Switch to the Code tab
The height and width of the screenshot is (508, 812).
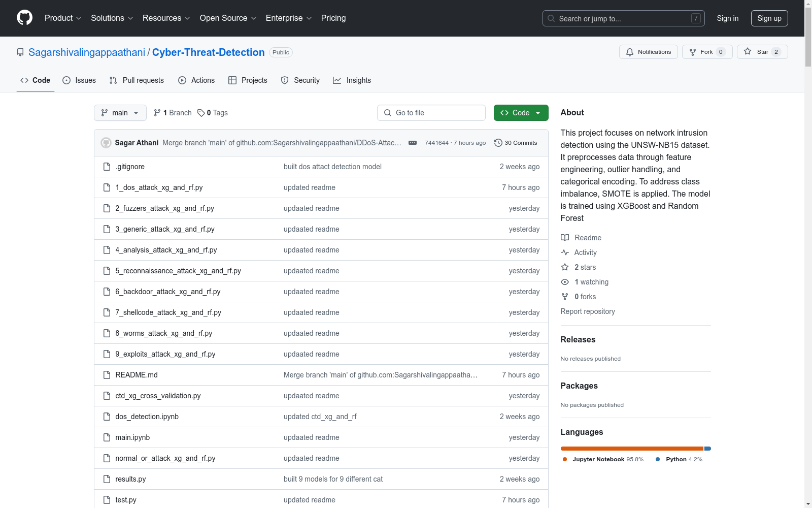(x=35, y=80)
